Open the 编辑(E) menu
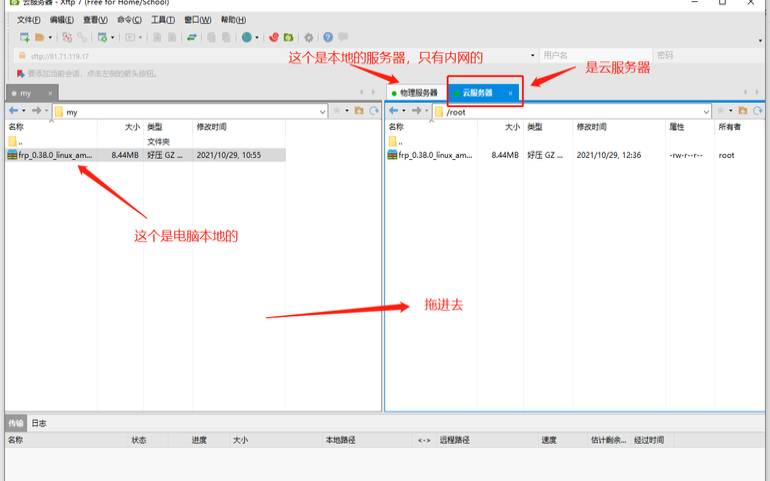The width and height of the screenshot is (770, 481). pos(61,20)
